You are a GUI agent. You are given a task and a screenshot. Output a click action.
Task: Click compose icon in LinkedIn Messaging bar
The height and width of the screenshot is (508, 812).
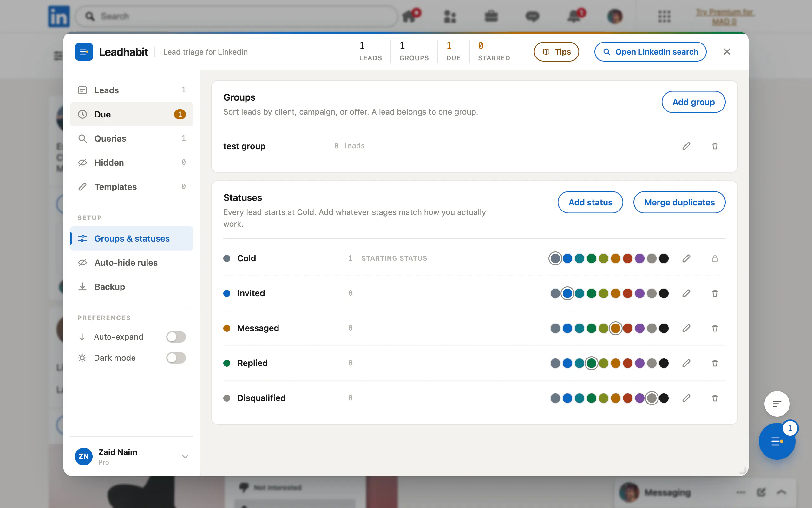(761, 492)
